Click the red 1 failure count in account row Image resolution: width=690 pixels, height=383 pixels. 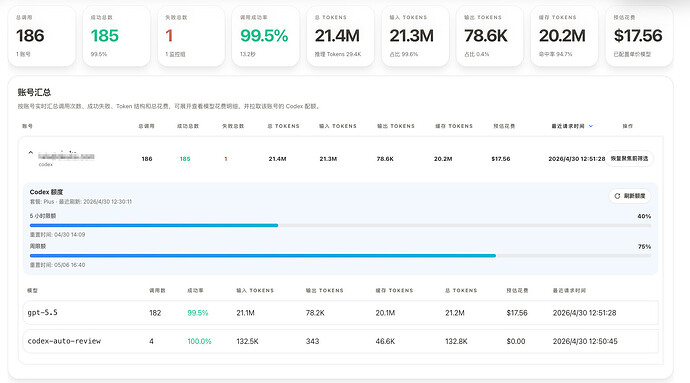click(226, 159)
